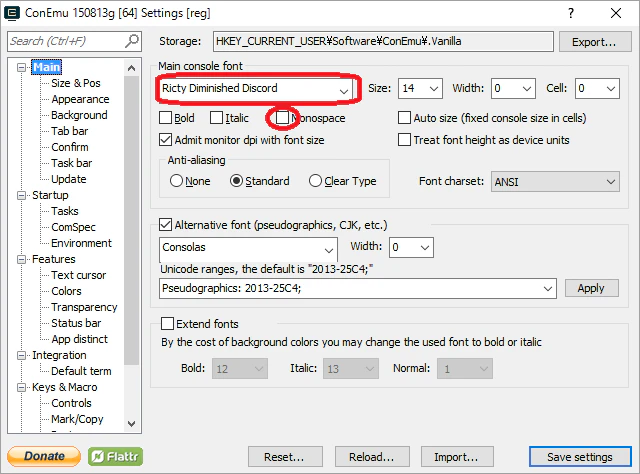Open the alternative font Width dropdown
The width and height of the screenshot is (640, 474).
coord(425,247)
